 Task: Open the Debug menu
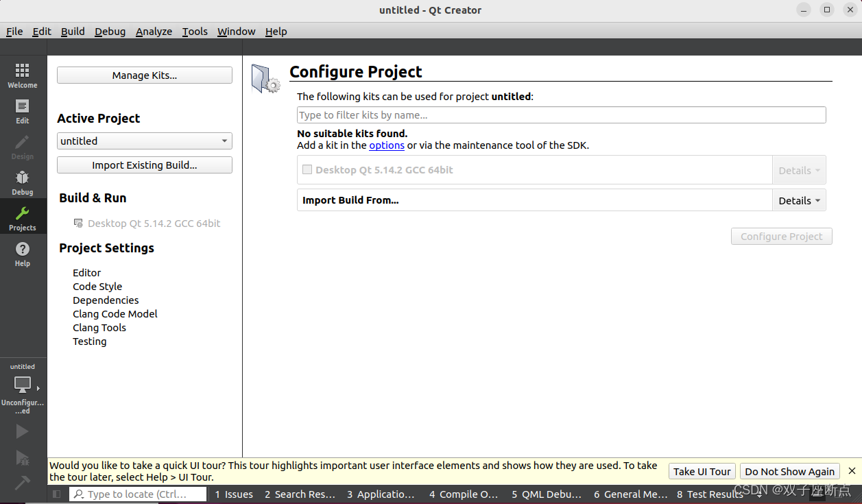point(110,32)
